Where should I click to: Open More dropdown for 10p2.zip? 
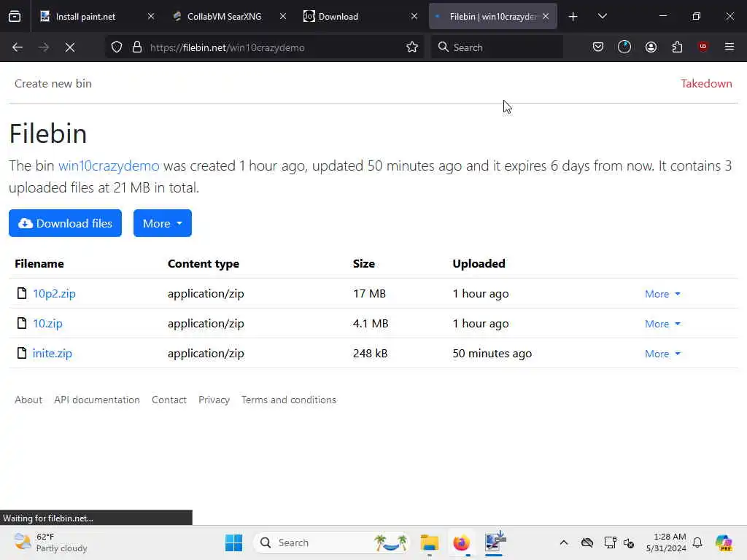coord(662,294)
